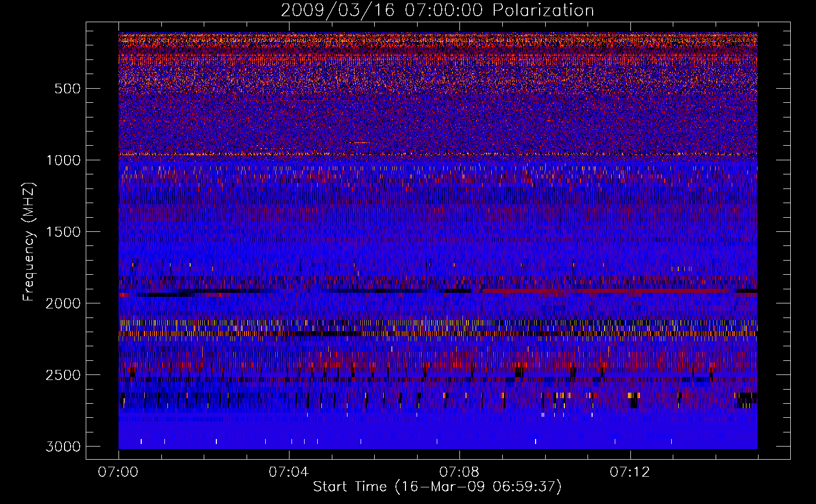Click the 07:00 time tick label
Image resolution: width=816 pixels, height=504 pixels.
[118, 472]
